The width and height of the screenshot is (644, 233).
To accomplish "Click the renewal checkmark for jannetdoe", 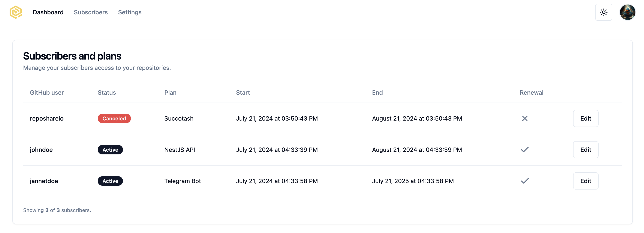I will tap(525, 181).
